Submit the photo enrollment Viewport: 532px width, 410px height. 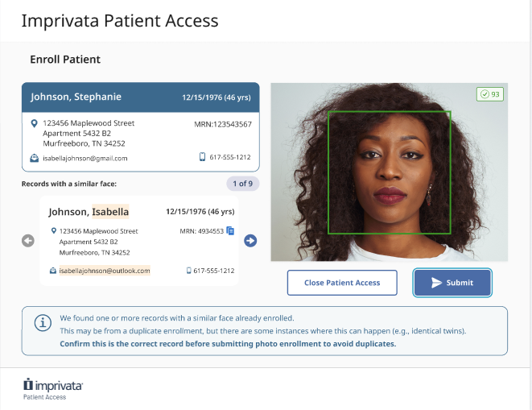452,283
